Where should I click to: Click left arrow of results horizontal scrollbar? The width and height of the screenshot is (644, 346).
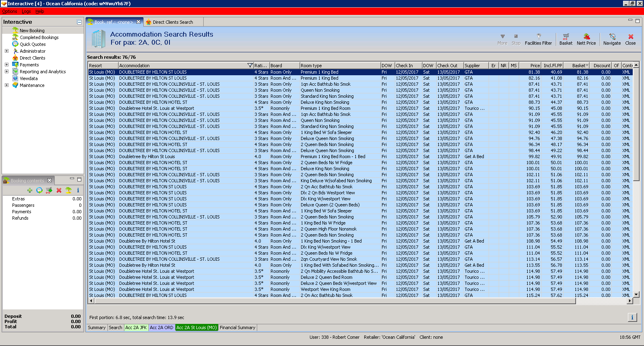pyautogui.click(x=91, y=301)
